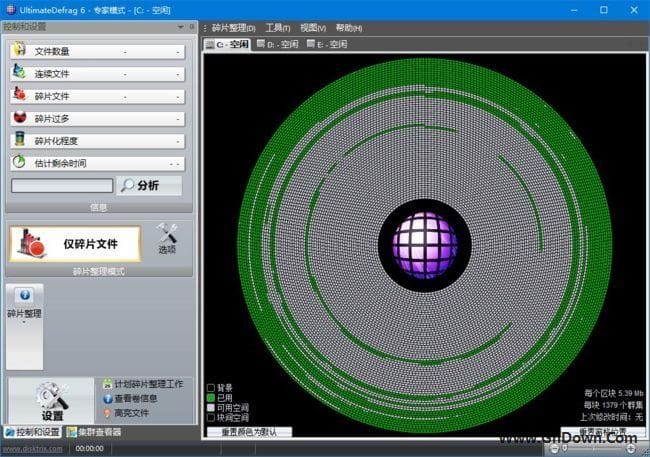The image size is (650, 457).
Task: Toggle the 背景 legend checkbox
Action: pyautogui.click(x=211, y=388)
